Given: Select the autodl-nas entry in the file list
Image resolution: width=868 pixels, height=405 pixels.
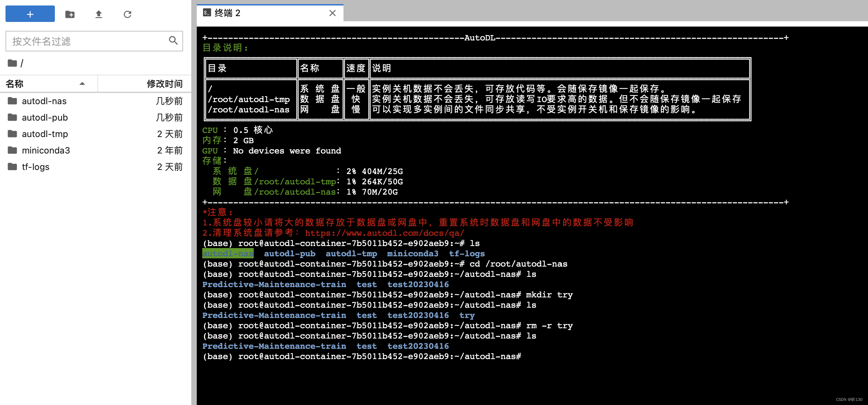Looking at the screenshot, I should click(x=44, y=101).
